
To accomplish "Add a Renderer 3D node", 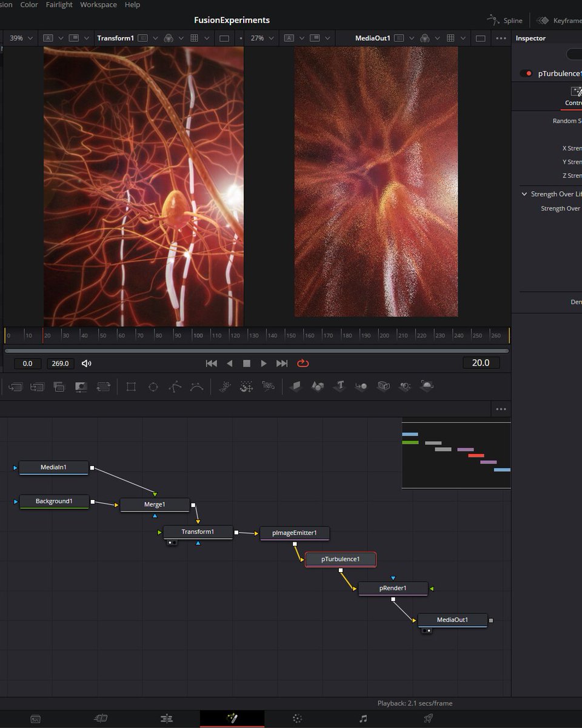I will (x=427, y=386).
